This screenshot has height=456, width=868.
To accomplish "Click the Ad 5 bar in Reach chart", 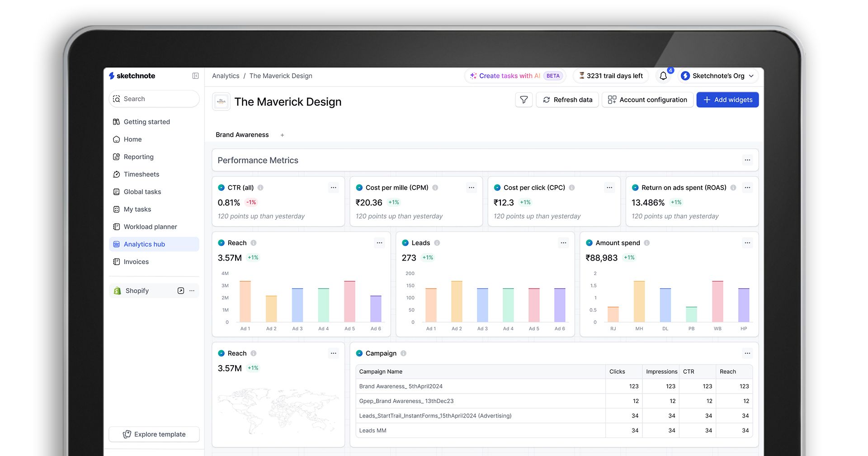I will click(x=349, y=301).
